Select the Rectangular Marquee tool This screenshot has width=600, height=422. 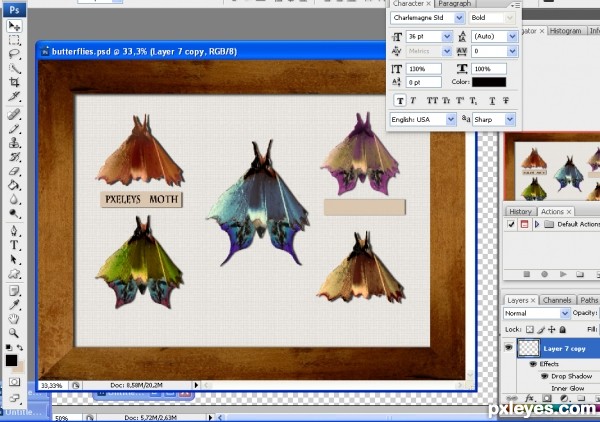pos(14,40)
